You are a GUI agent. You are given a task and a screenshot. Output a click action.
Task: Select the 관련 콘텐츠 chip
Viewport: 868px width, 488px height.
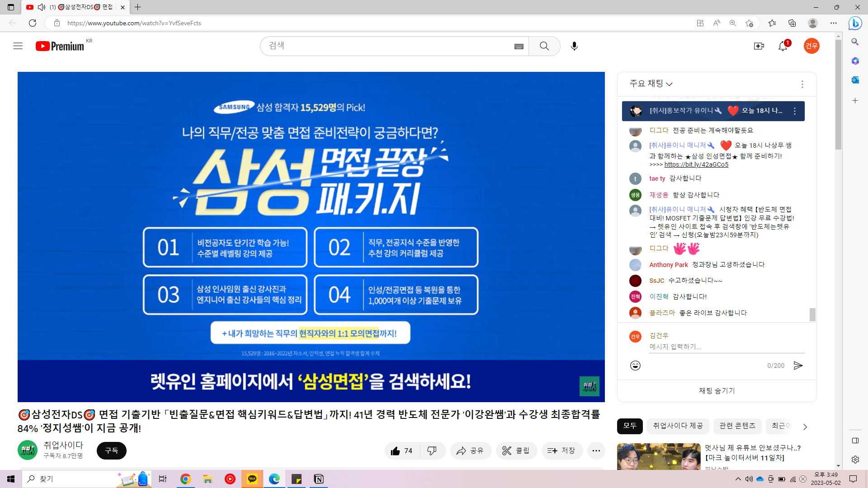point(737,426)
